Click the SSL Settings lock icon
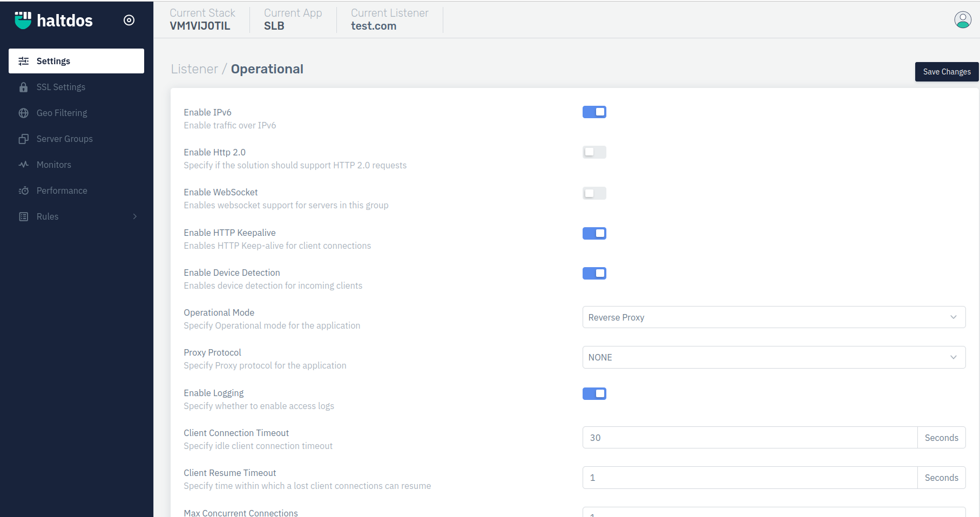The width and height of the screenshot is (980, 517). point(24,87)
